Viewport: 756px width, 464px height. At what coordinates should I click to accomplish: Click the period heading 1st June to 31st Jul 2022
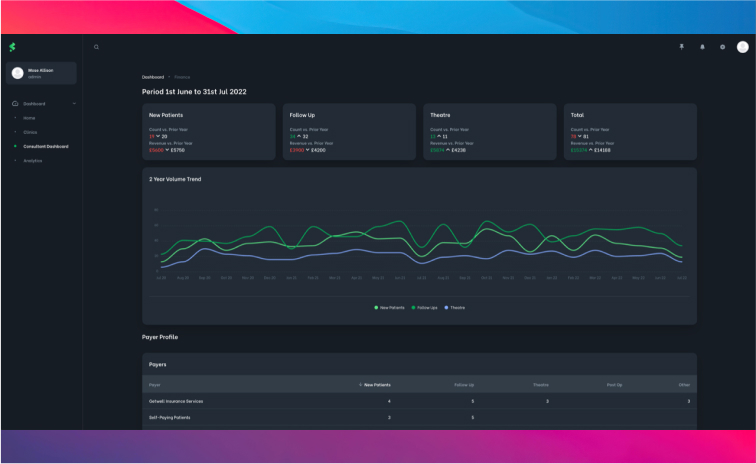tap(194, 92)
